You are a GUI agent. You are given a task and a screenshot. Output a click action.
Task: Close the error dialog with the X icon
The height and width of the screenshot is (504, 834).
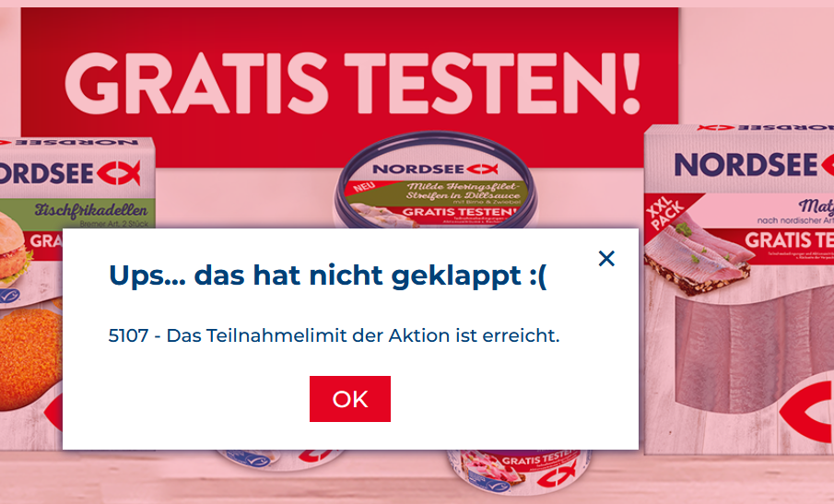point(606,258)
